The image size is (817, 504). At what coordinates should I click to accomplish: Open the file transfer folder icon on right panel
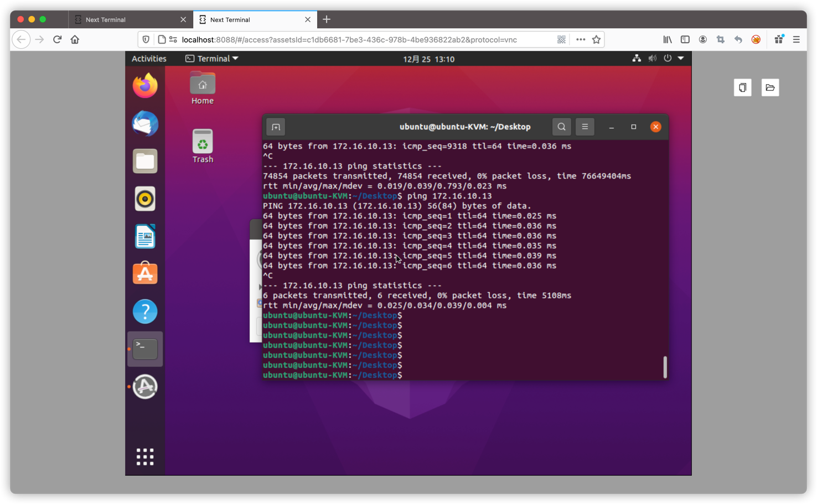tap(770, 87)
